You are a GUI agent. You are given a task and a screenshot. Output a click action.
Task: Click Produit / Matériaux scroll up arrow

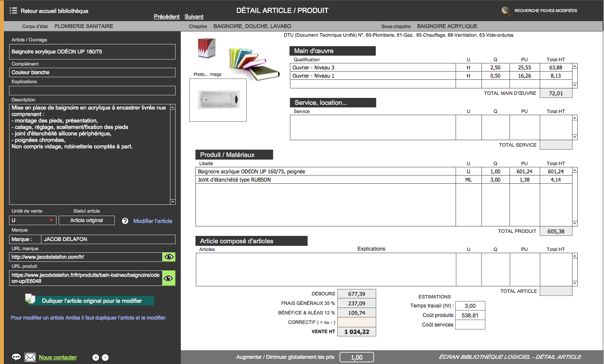coord(575,170)
